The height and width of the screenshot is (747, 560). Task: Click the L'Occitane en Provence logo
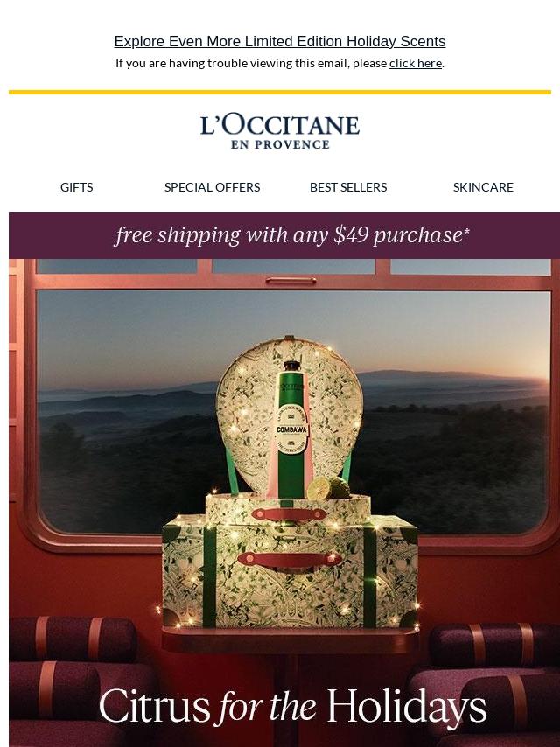point(280,131)
